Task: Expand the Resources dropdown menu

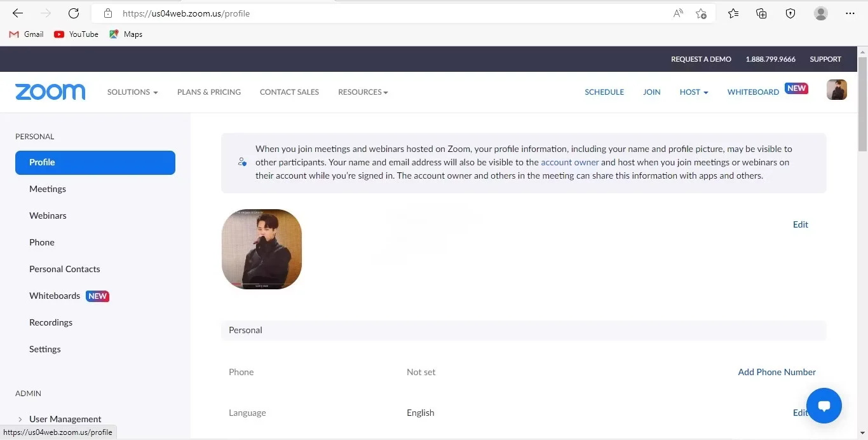Action: pos(363,92)
